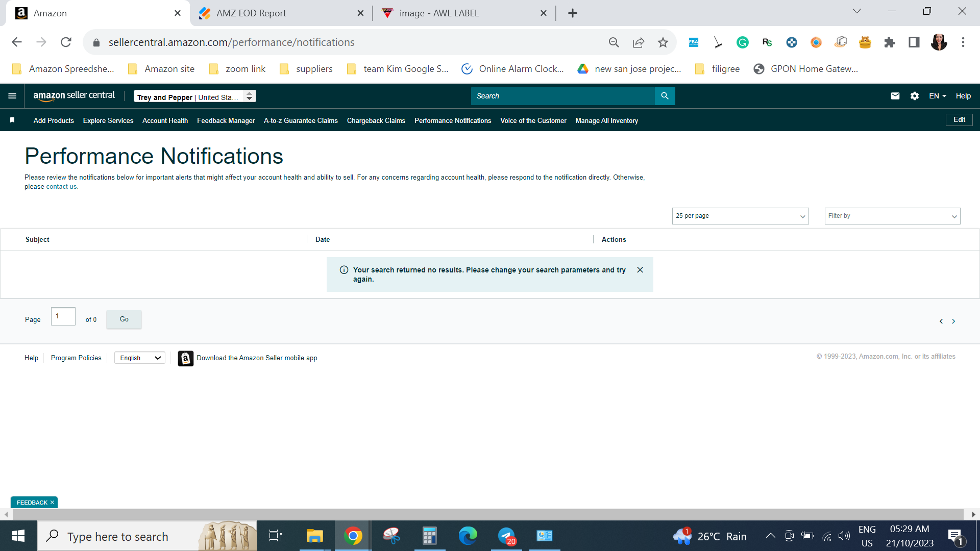Open Microsoft Edge from taskbar

(x=468, y=536)
